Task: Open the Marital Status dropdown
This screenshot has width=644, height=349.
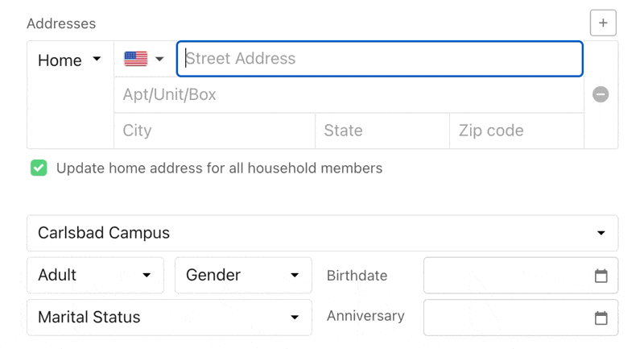Action: click(x=169, y=317)
